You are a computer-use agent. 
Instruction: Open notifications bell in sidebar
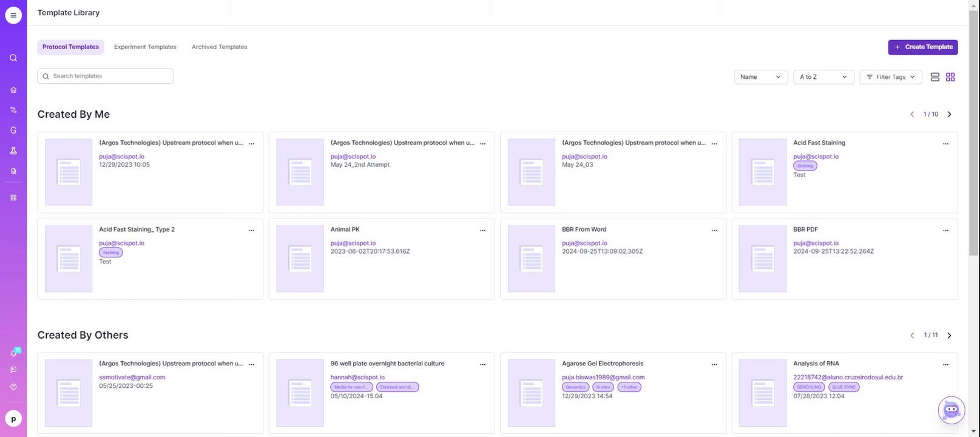point(13,353)
